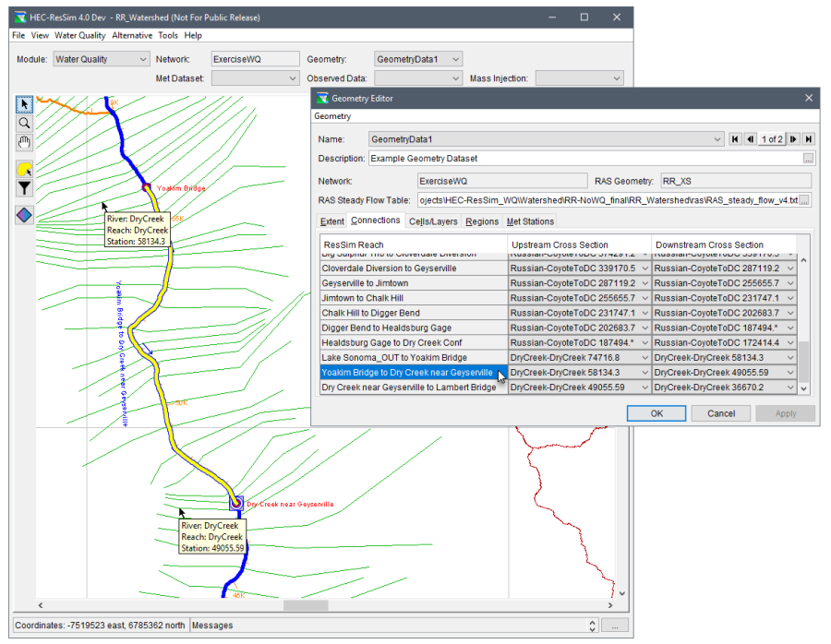This screenshot has height=644, width=831.
Task: Go to next geometry record
Action: 793,139
